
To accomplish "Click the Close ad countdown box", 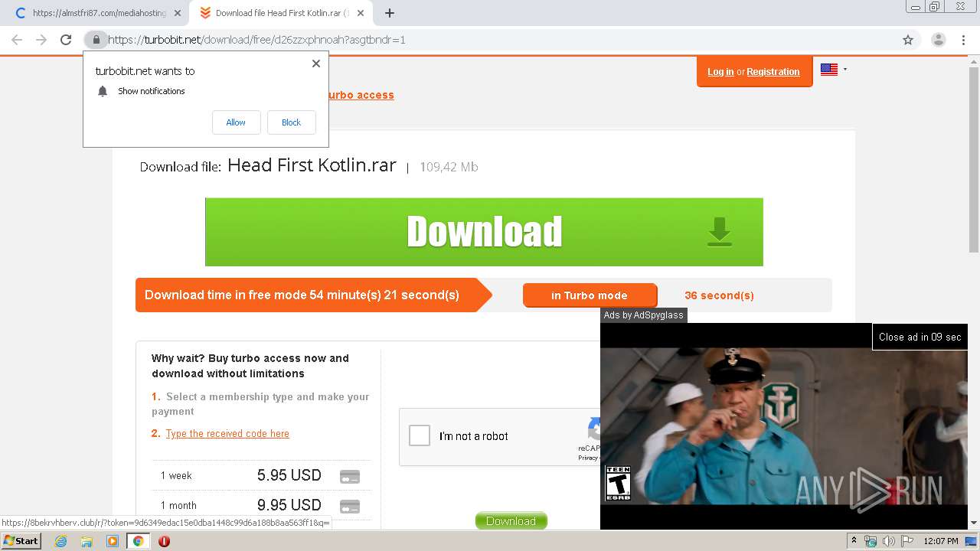I will pos(920,337).
